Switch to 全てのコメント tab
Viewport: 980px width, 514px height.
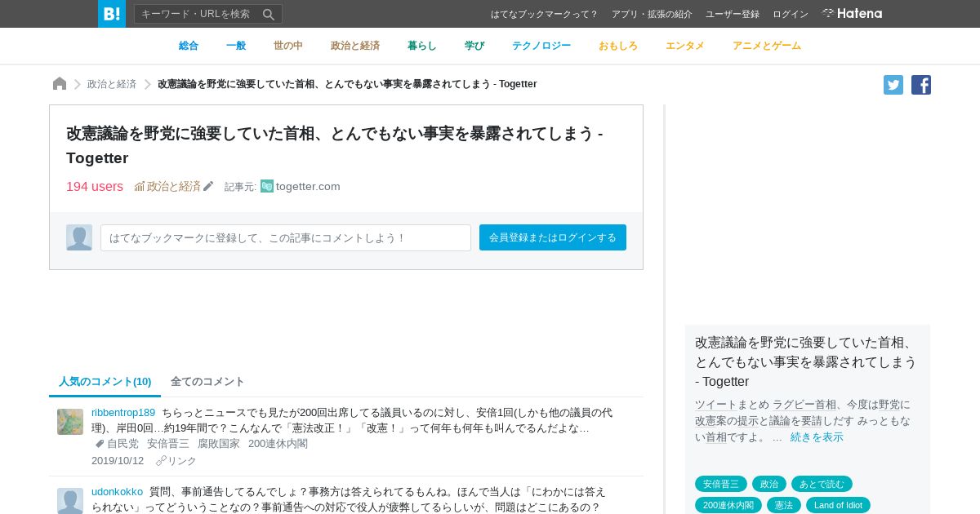[207, 382]
